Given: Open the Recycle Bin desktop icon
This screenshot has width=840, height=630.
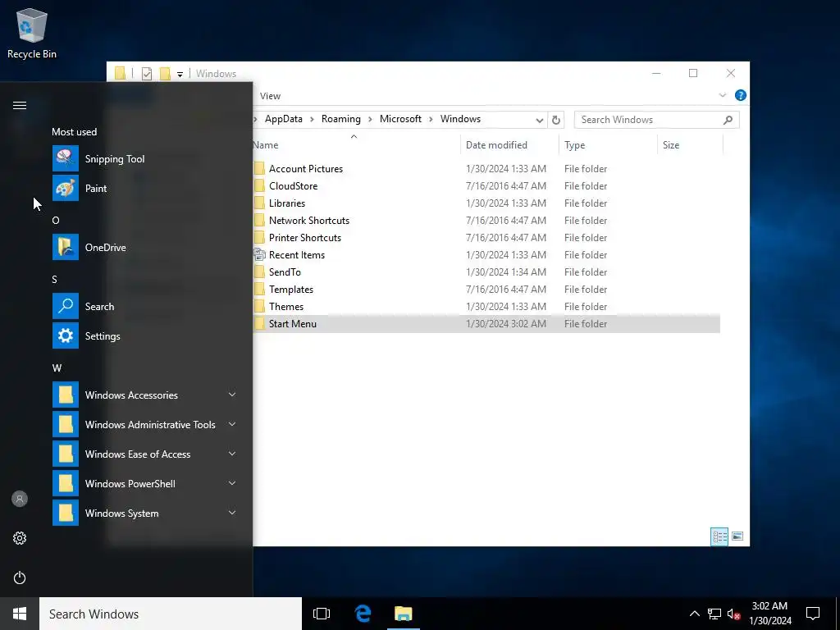Looking at the screenshot, I should (32, 33).
